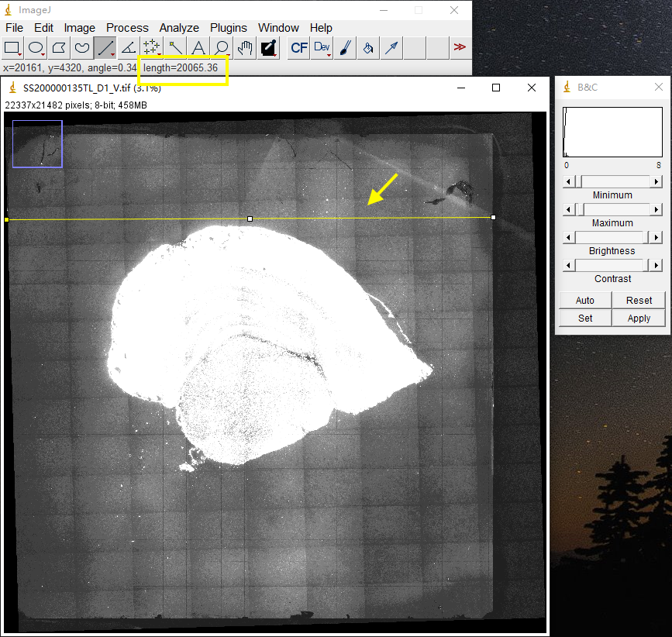Click Reset in B&C window
The height and width of the screenshot is (637, 672).
639,301
